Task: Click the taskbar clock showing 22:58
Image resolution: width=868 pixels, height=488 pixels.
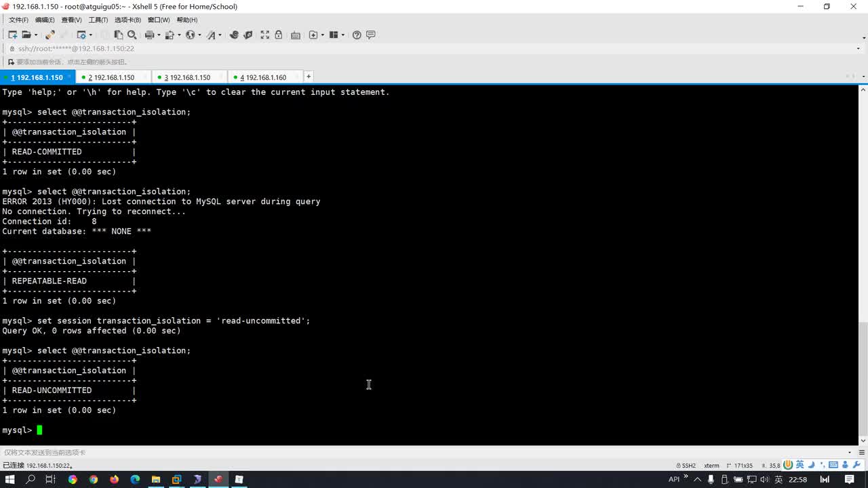Action: [798, 479]
